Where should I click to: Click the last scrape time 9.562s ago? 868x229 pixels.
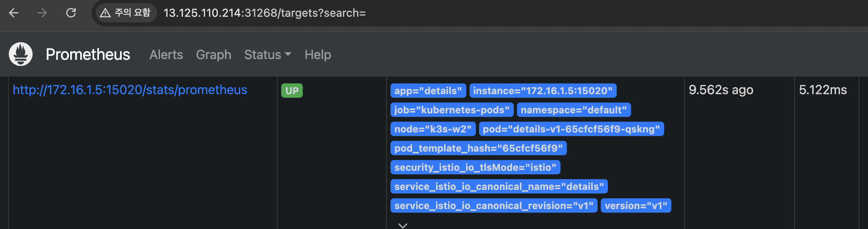(x=721, y=90)
